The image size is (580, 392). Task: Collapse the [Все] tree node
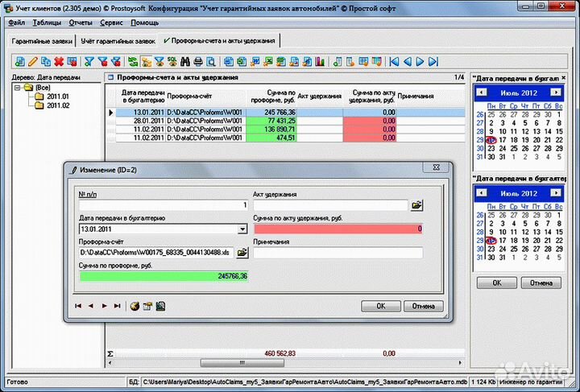18,87
